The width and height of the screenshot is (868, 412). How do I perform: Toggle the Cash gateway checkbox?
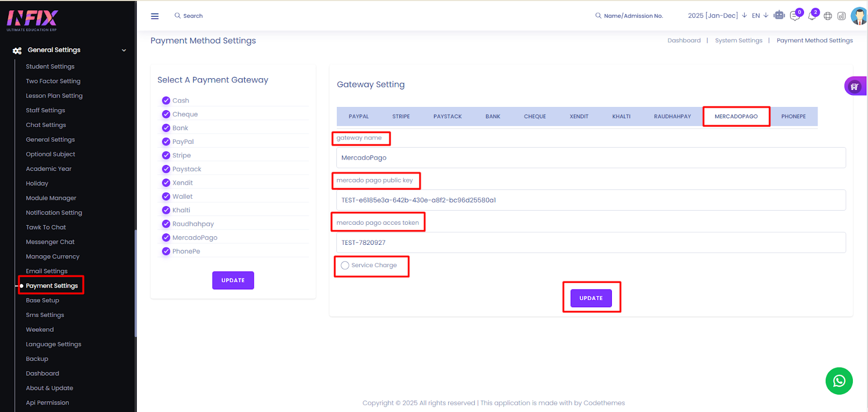click(166, 100)
